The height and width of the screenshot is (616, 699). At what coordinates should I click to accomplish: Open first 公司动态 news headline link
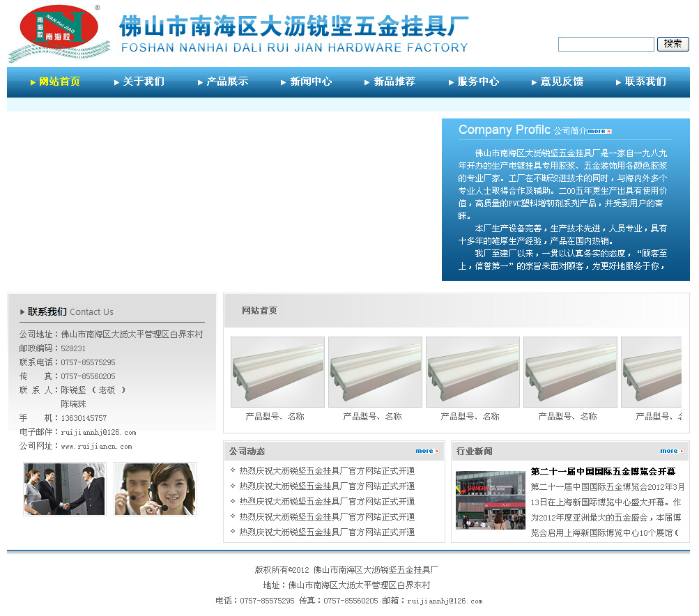click(x=327, y=471)
